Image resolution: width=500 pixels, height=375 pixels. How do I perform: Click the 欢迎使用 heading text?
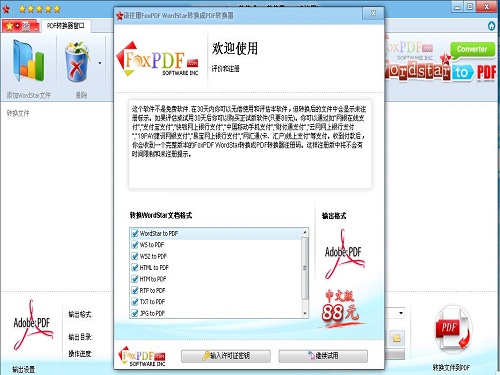pos(235,49)
